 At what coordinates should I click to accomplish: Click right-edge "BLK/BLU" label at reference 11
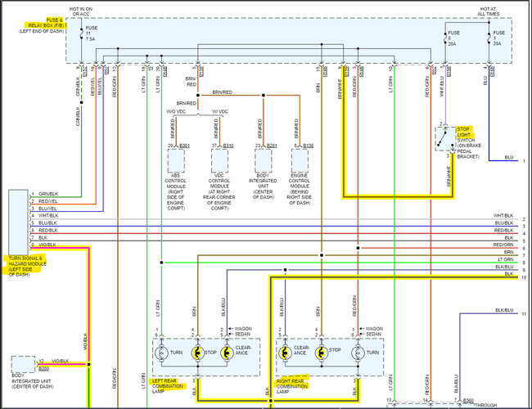[504, 311]
